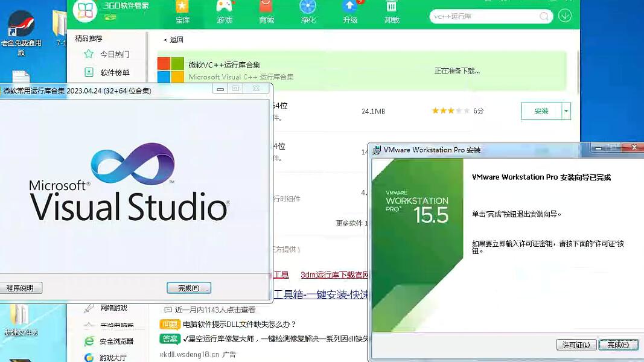Select 安全浏览器 in the sidebar
This screenshot has height=362, width=644.
pos(116,341)
